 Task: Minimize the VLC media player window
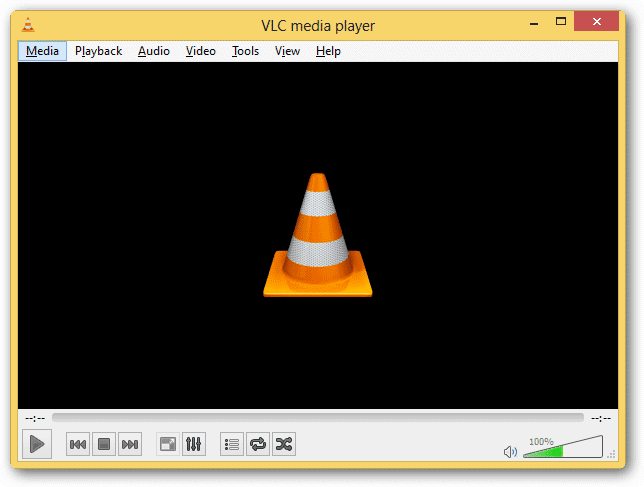534,22
